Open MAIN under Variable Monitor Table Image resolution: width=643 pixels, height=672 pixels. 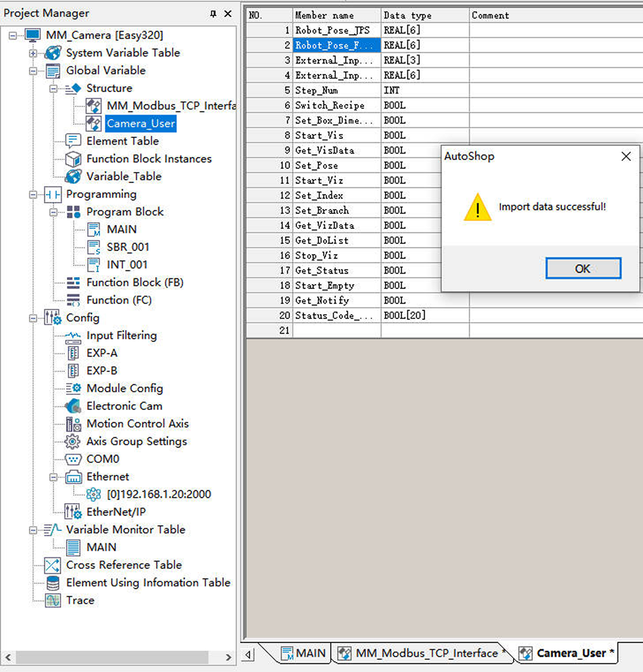coord(102,547)
